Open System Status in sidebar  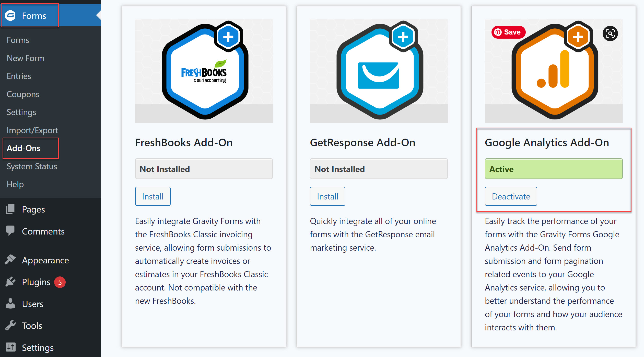point(32,166)
